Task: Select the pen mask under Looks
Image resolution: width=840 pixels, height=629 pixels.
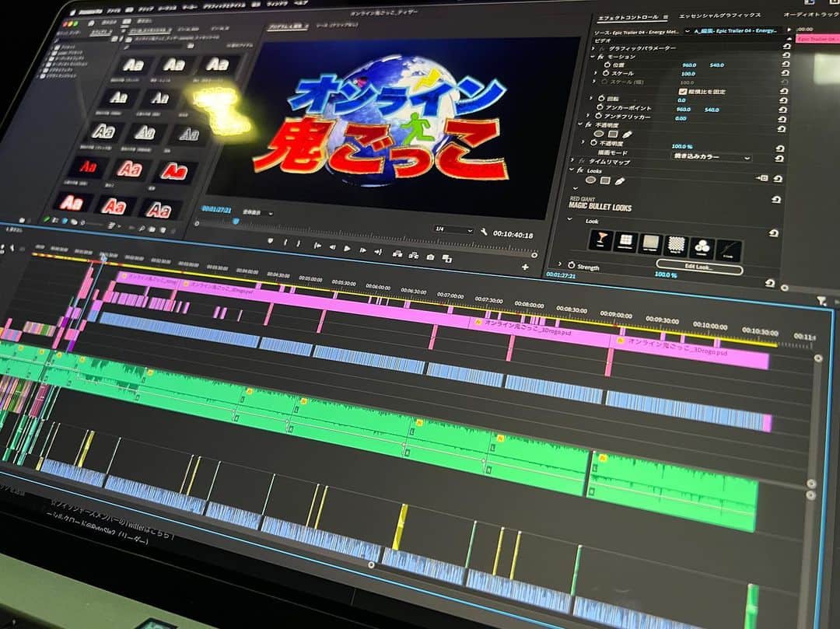Action: coord(620,181)
